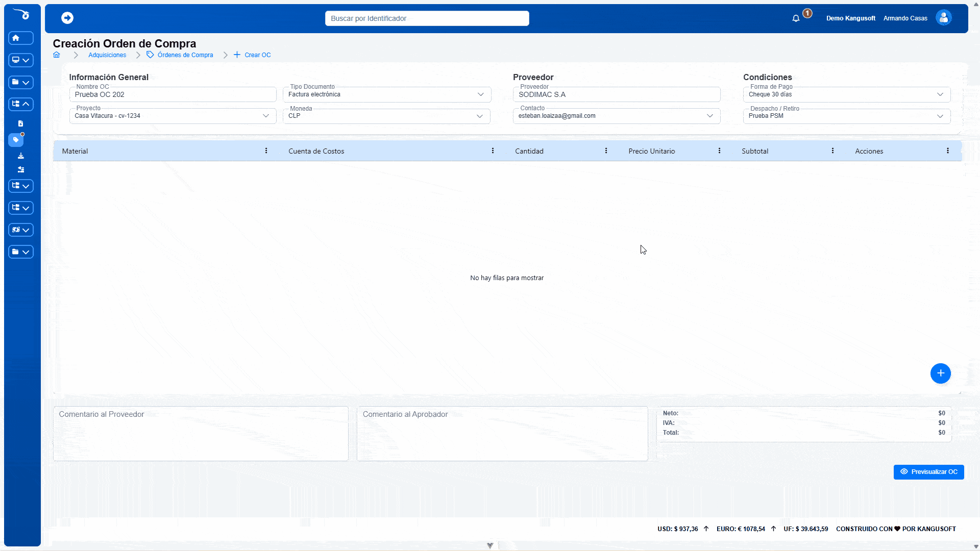Sort by the Subtotal column header
Screen dimensions: 980x551
tap(755, 151)
